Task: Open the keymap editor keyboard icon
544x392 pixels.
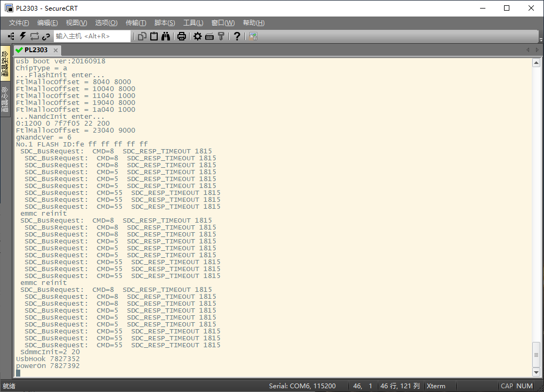Action: [x=209, y=36]
